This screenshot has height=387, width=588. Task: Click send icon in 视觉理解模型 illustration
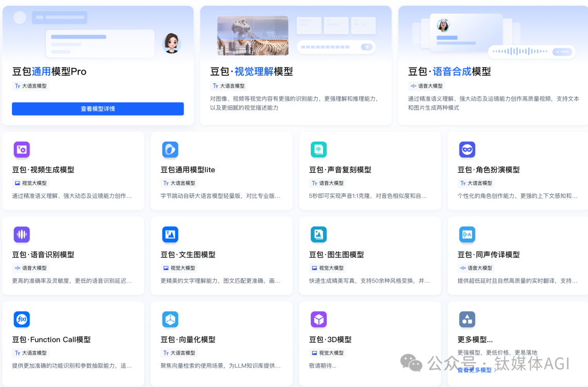tap(366, 47)
